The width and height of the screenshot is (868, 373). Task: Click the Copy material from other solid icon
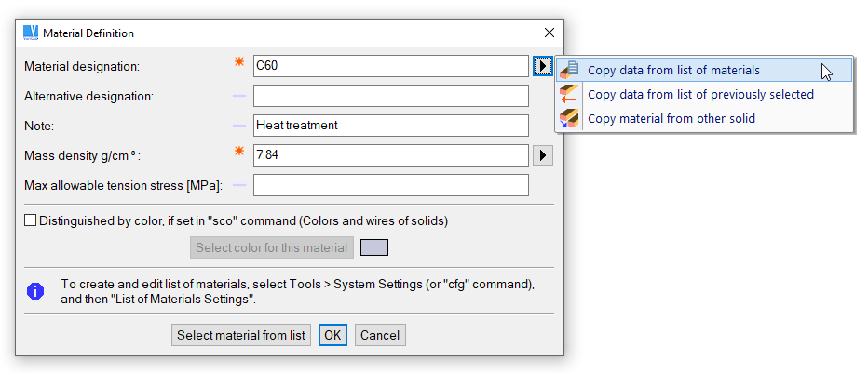pos(569,118)
